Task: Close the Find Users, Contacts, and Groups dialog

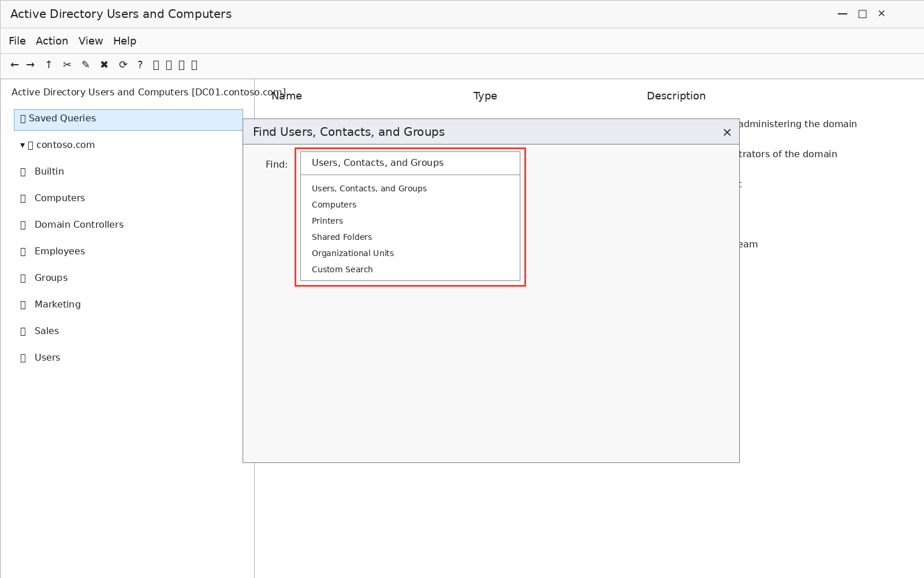Action: tap(727, 132)
